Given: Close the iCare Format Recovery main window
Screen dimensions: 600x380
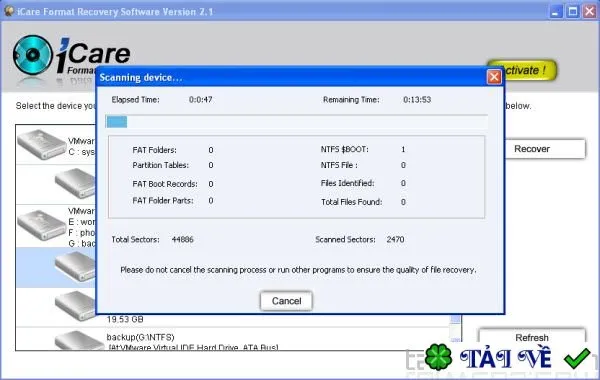Looking at the screenshot, I should click(x=590, y=12).
